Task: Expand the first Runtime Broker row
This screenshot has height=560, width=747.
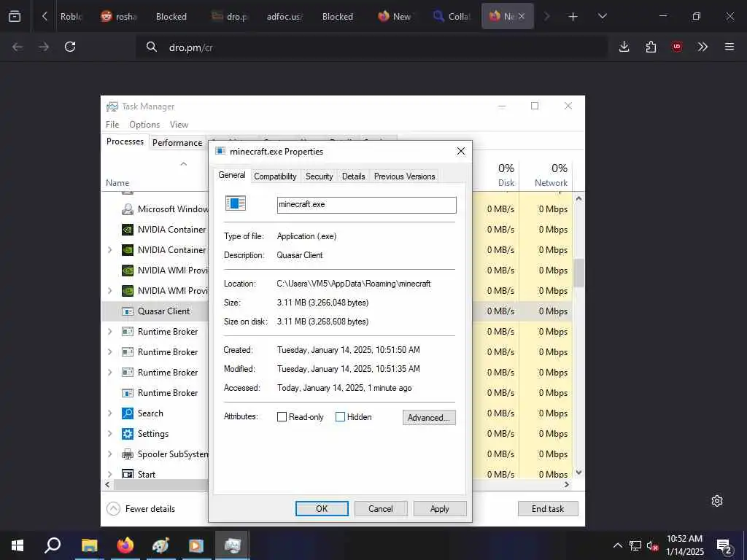Action: click(110, 332)
